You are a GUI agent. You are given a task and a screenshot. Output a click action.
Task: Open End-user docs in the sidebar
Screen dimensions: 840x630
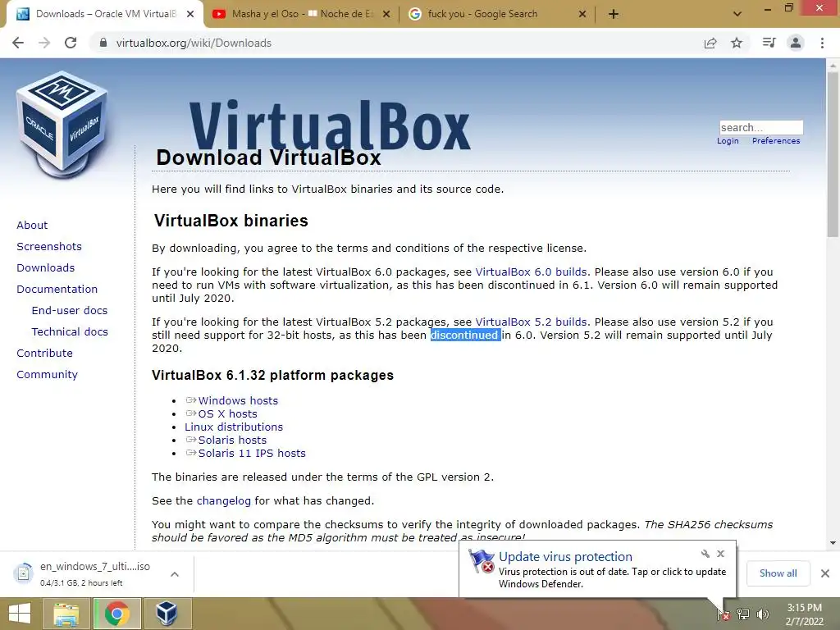point(70,311)
